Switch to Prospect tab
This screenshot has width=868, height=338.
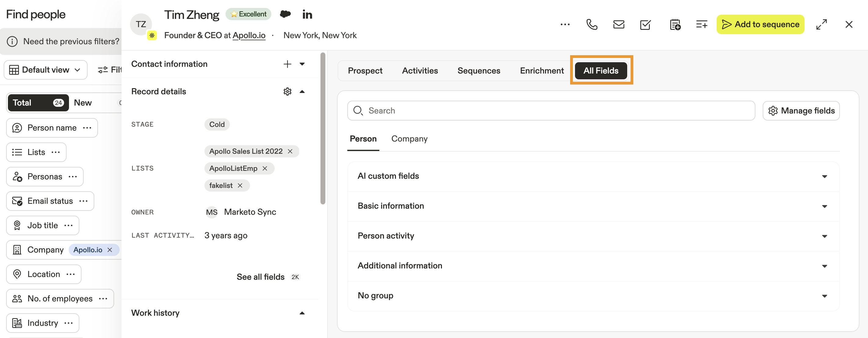pyautogui.click(x=365, y=71)
